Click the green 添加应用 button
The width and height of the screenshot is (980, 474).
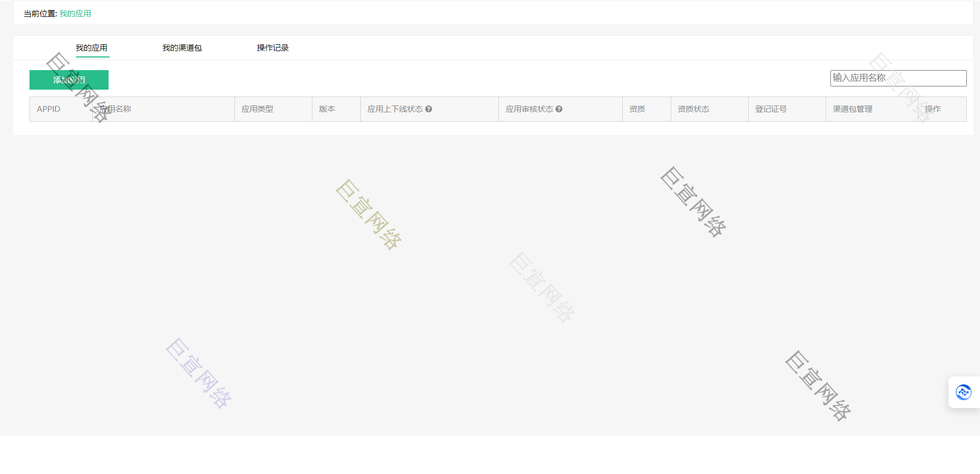69,80
